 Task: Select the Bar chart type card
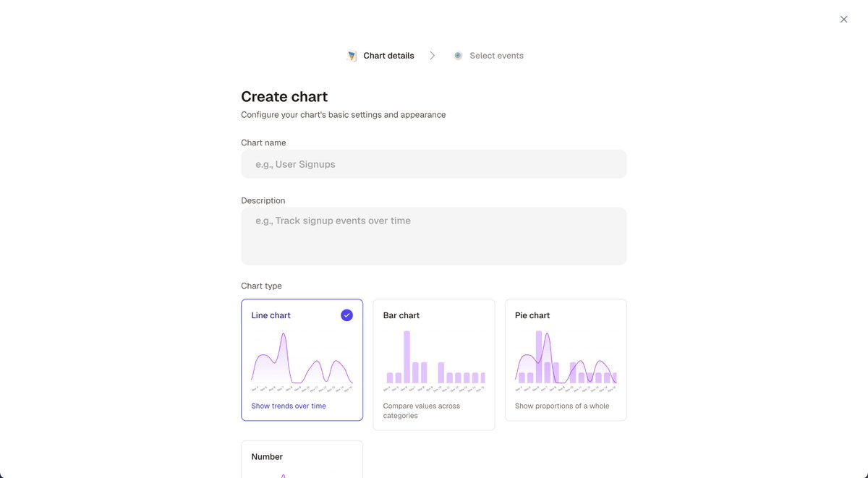(434, 364)
